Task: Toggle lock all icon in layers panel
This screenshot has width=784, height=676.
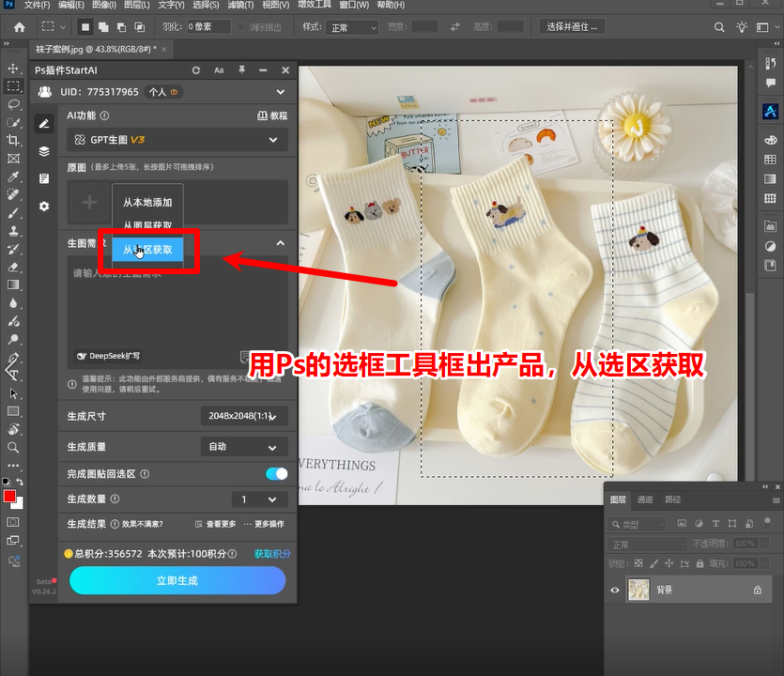Action: [700, 563]
